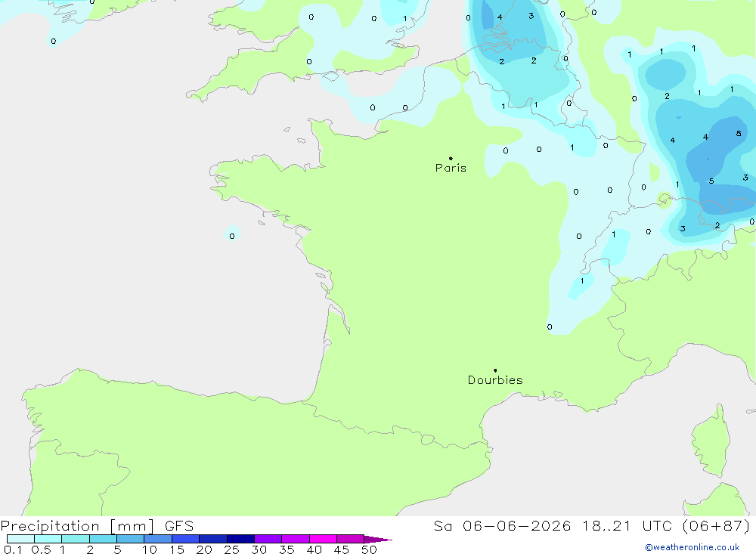Click the 40–45 mm magenta legend segment
This screenshot has width=756, height=554.
pyautogui.click(x=323, y=539)
